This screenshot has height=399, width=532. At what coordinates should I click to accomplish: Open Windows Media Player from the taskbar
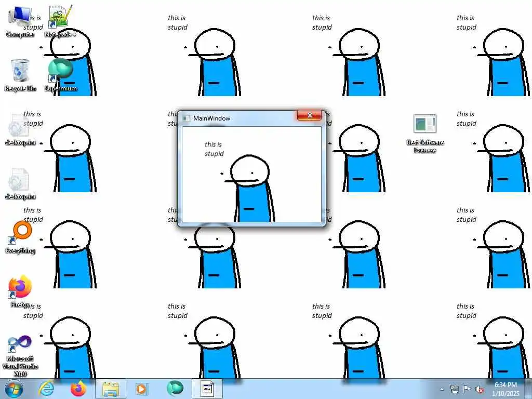pos(142,389)
